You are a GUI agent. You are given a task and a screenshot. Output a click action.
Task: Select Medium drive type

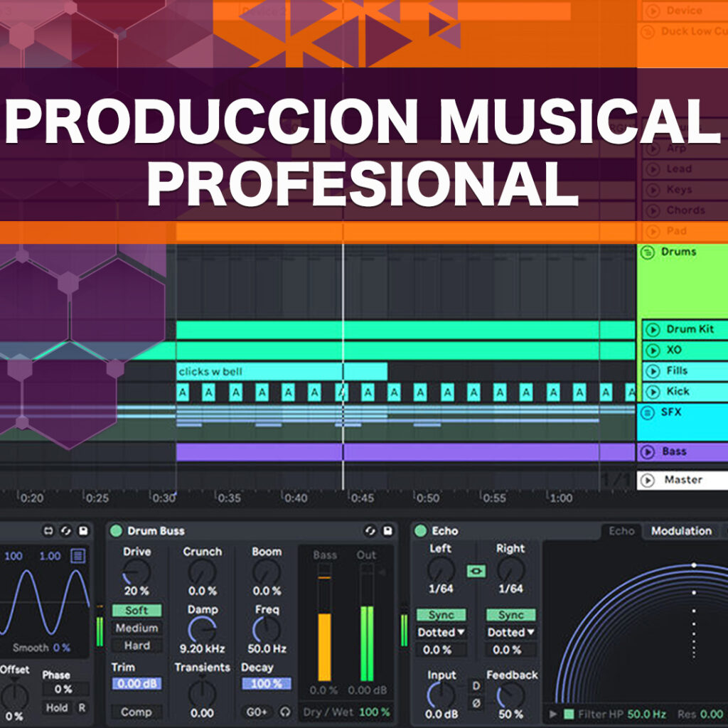[x=136, y=628]
